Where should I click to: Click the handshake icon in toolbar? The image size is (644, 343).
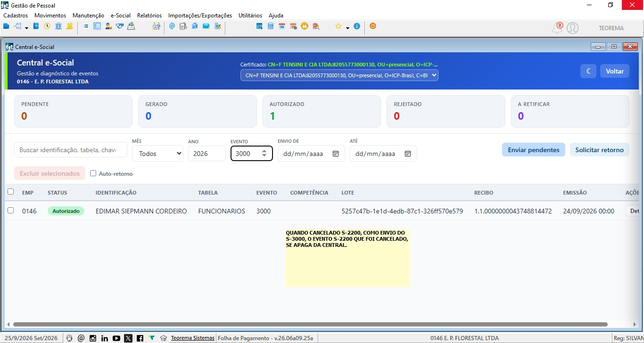(120, 26)
